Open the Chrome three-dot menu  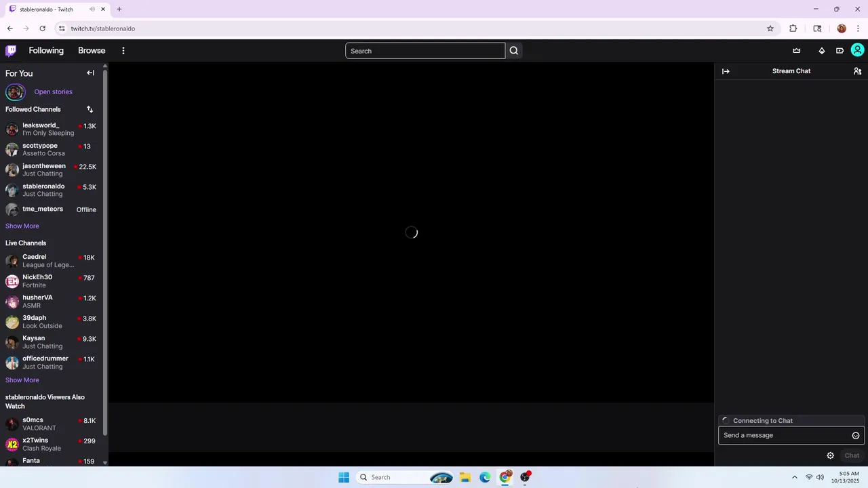click(859, 28)
